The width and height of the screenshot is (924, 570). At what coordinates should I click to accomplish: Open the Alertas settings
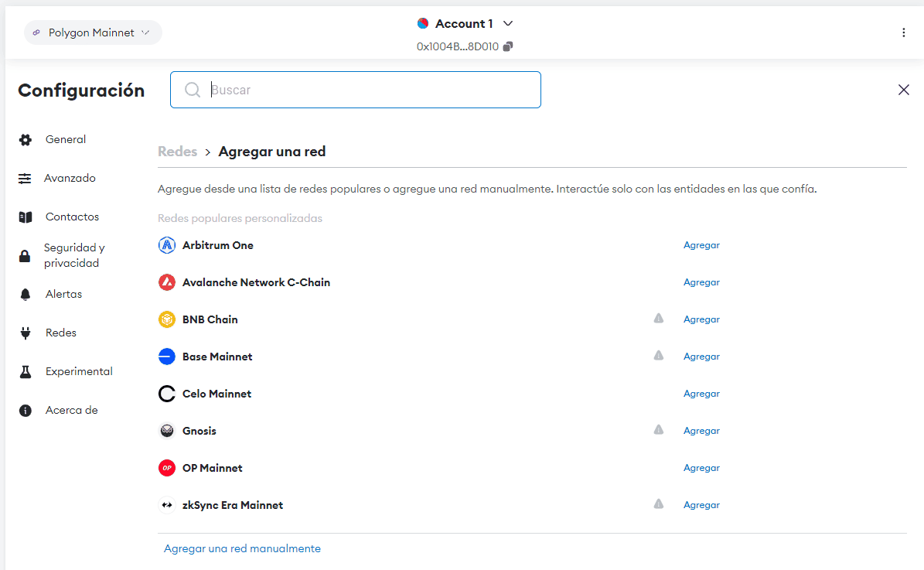[x=63, y=294]
